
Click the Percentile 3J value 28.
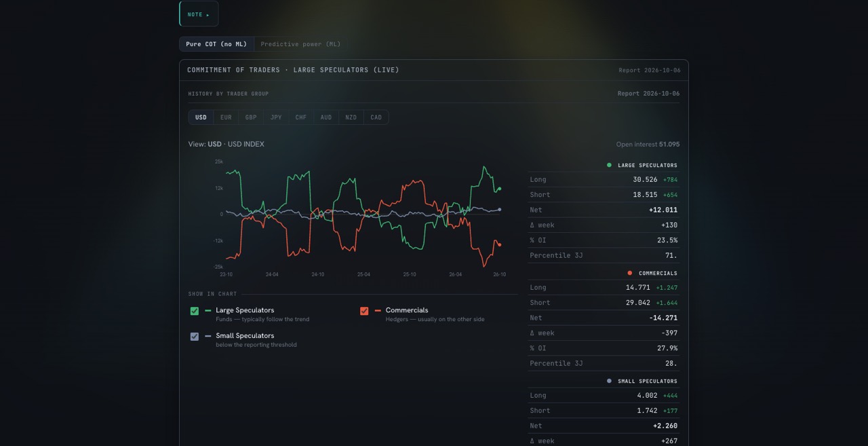pyautogui.click(x=671, y=363)
